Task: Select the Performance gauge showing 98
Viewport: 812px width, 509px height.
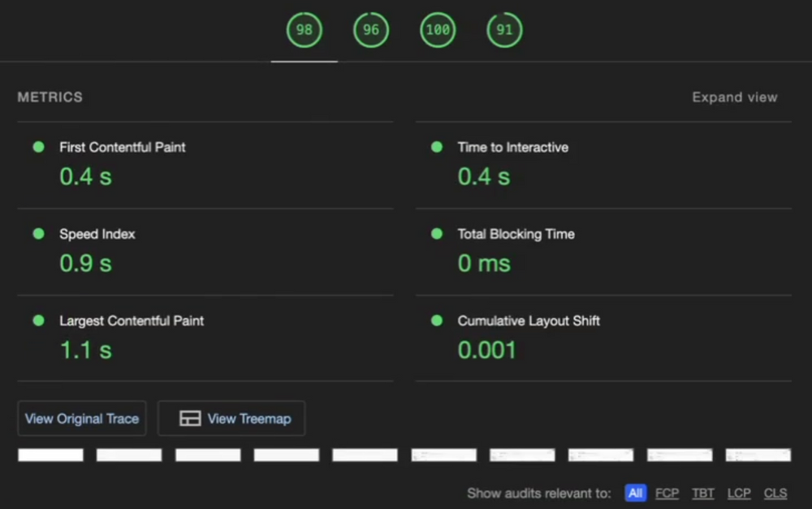Action: point(304,30)
